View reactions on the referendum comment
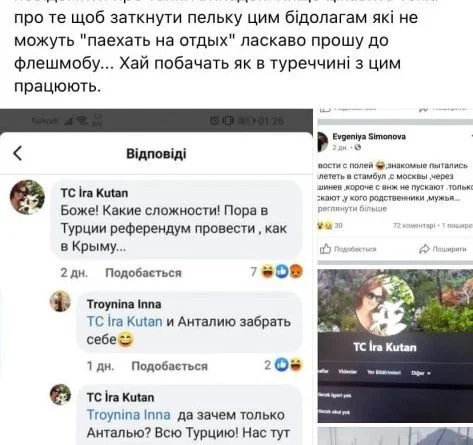Image resolution: width=473 pixels, height=445 pixels. click(277, 272)
